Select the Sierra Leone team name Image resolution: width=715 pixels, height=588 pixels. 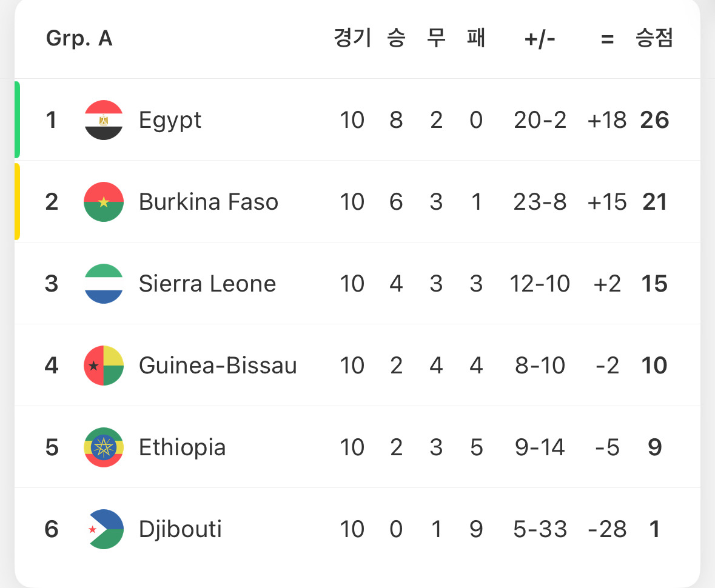tap(207, 284)
